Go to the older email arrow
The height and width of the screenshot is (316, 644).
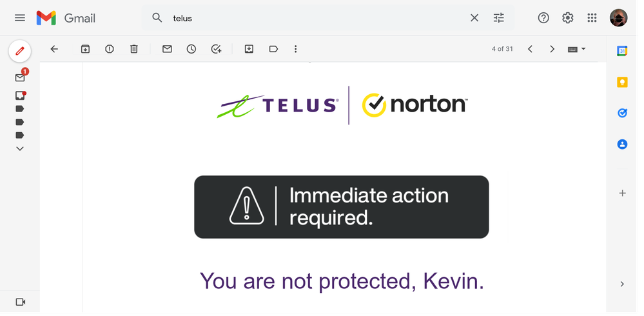[552, 49]
